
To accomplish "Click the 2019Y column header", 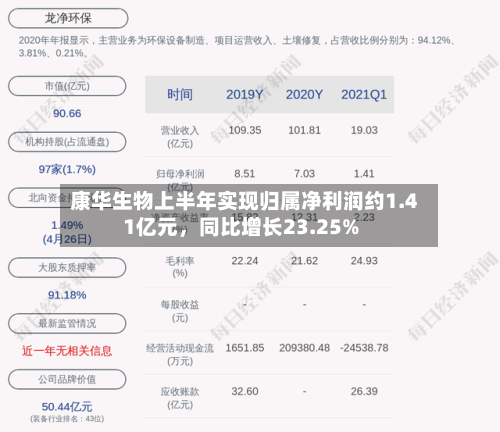I will [245, 95].
